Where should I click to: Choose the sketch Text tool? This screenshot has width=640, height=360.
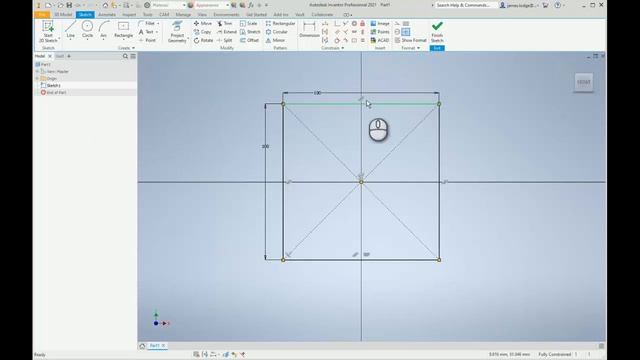[x=147, y=32]
